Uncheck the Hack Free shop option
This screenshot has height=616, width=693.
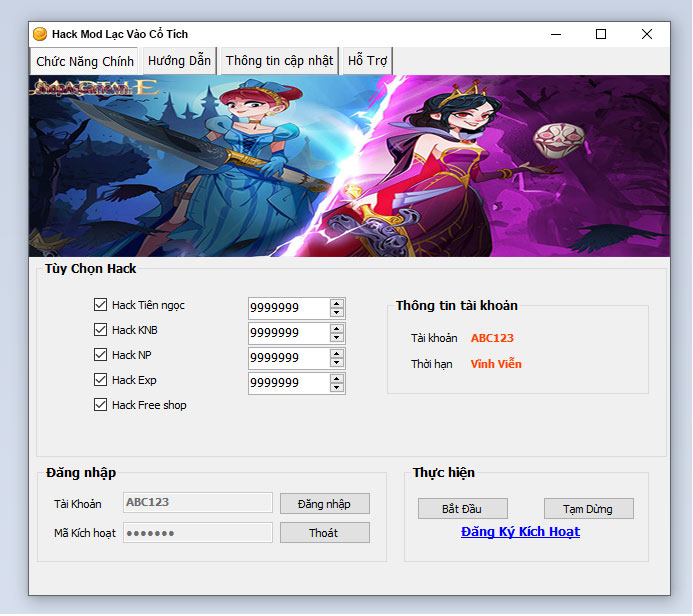[x=100, y=405]
